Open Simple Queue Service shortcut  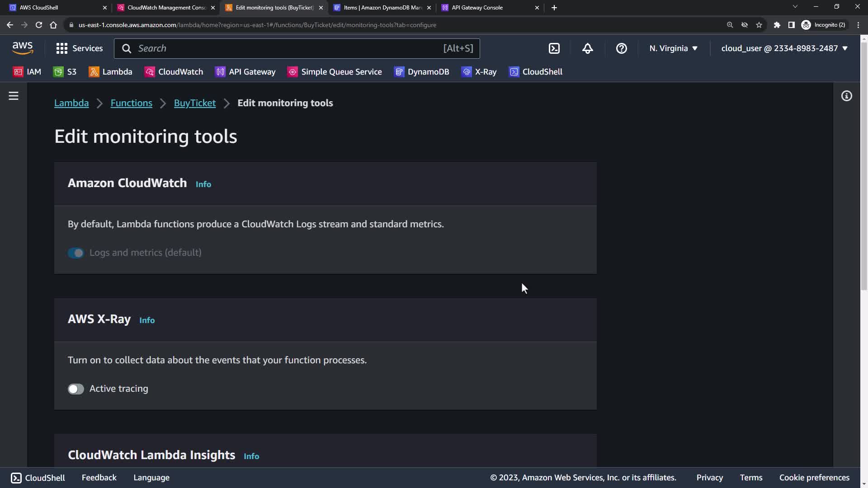(335, 72)
